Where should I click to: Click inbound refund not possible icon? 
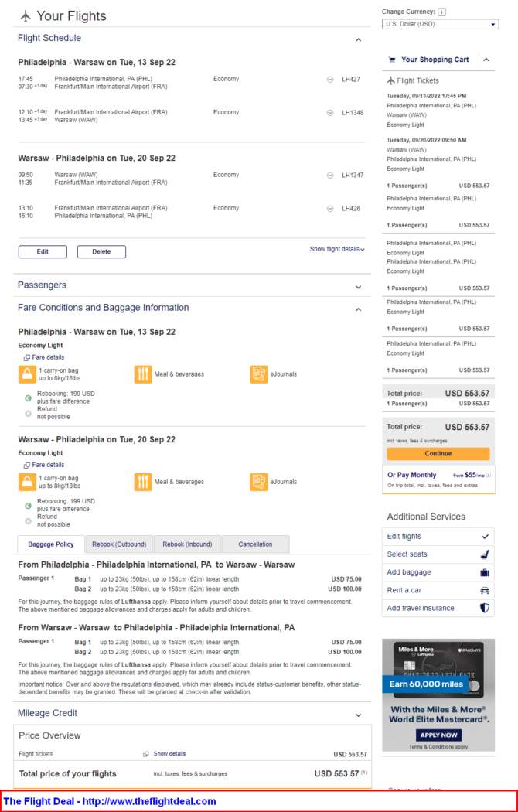(29, 521)
